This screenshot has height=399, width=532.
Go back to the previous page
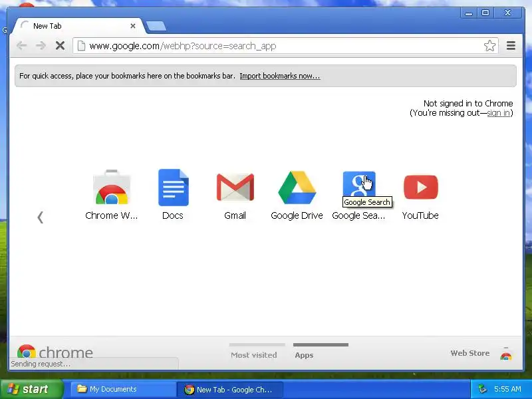tap(22, 45)
